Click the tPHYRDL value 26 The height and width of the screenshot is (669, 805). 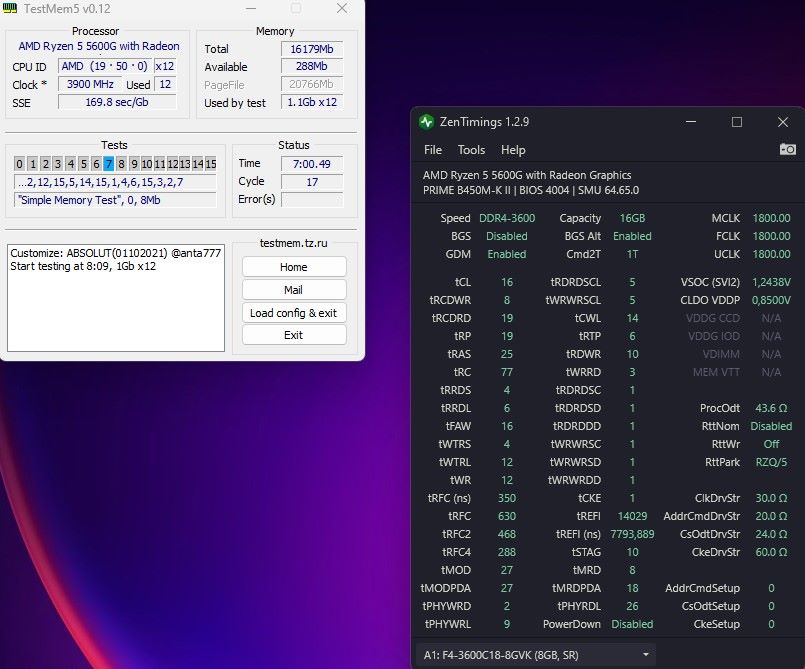click(x=632, y=606)
